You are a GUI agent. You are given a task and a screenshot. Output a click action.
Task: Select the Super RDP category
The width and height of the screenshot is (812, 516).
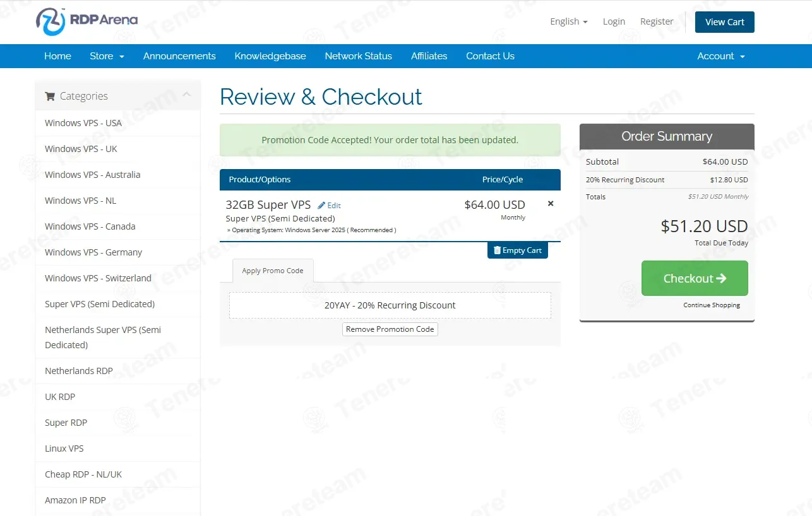click(x=118, y=423)
